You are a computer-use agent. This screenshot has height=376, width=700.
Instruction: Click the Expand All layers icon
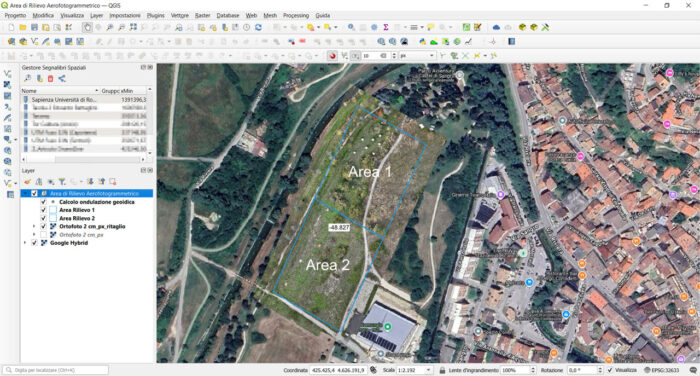[x=90, y=182]
